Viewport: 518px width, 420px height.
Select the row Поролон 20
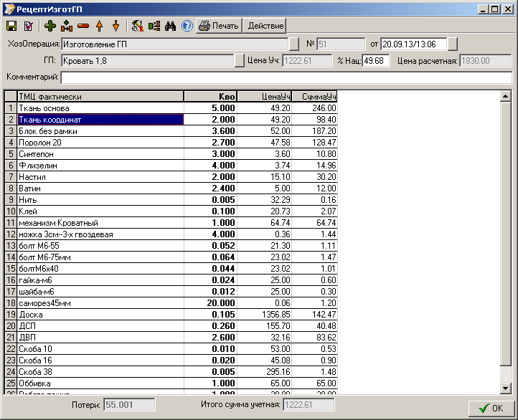(x=171, y=143)
